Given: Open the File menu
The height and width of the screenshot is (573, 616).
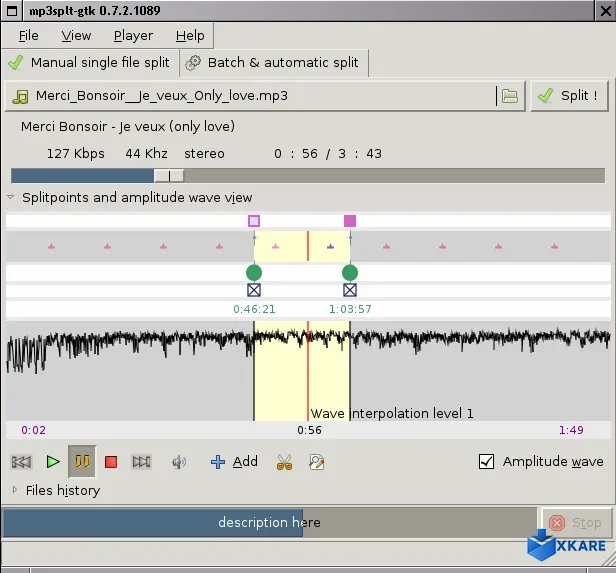Looking at the screenshot, I should tap(29, 36).
